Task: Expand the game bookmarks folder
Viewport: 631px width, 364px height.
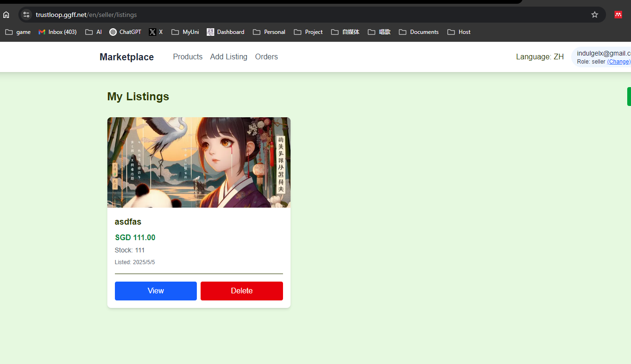Action: [18, 32]
